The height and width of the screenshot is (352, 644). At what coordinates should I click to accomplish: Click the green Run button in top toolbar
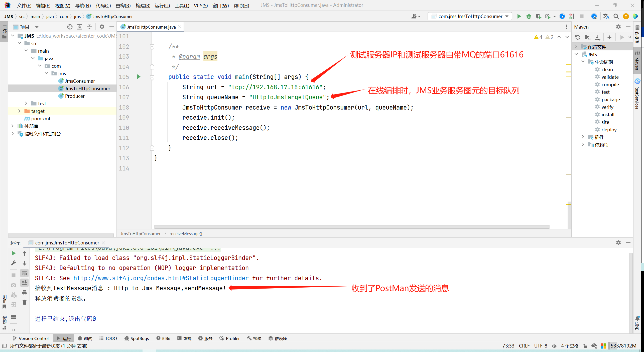[519, 17]
